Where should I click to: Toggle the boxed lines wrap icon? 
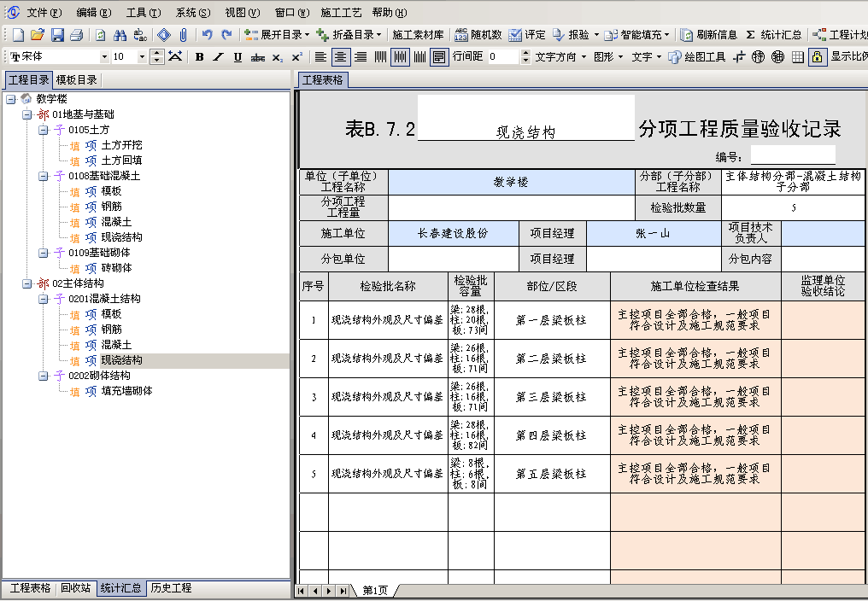(x=439, y=57)
